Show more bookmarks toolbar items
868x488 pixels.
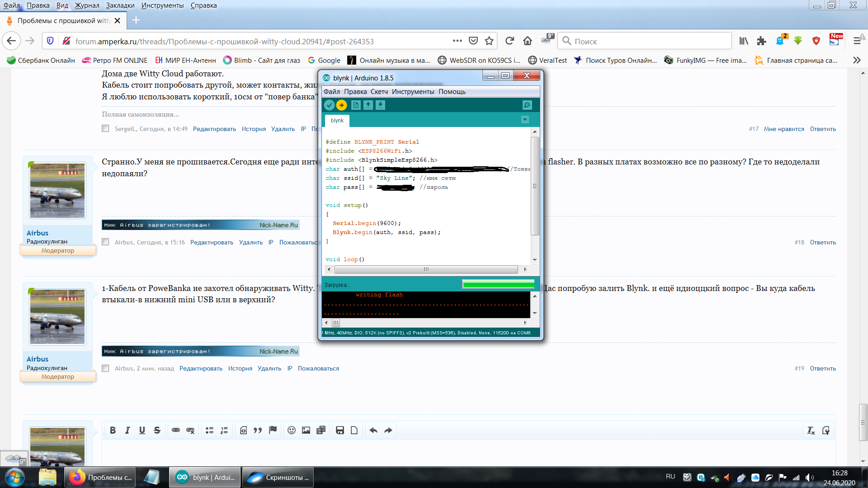(857, 60)
